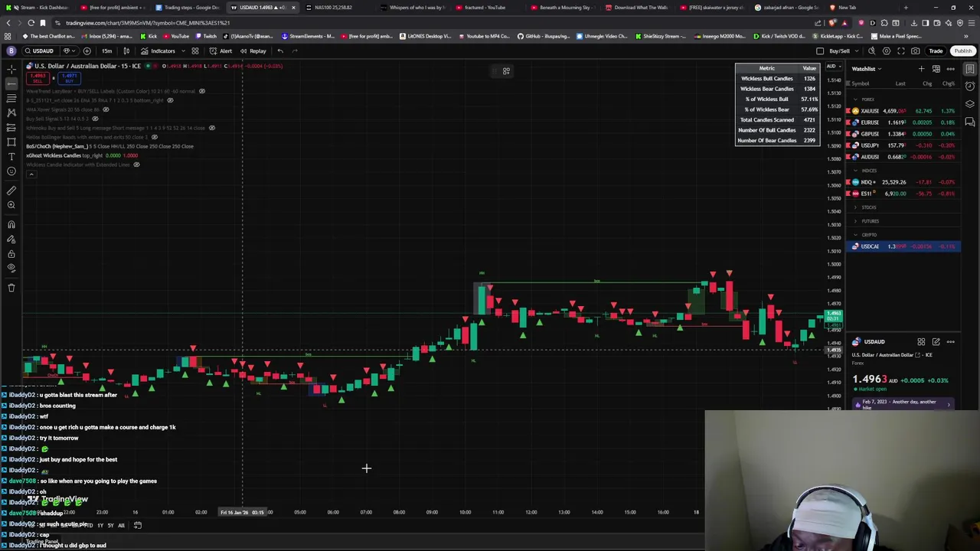Expand the STOCKS watchlist section
Screen dimensions: 980x551
(856, 207)
